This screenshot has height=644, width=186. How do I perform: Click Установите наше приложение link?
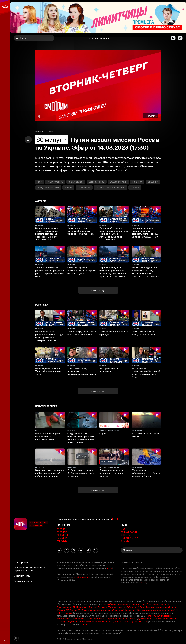pyautogui.click(x=38, y=524)
